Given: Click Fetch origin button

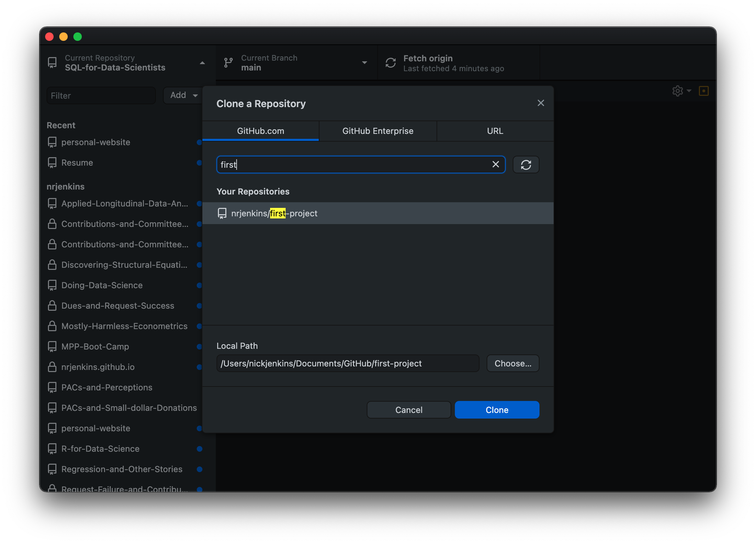Looking at the screenshot, I should click(x=458, y=63).
